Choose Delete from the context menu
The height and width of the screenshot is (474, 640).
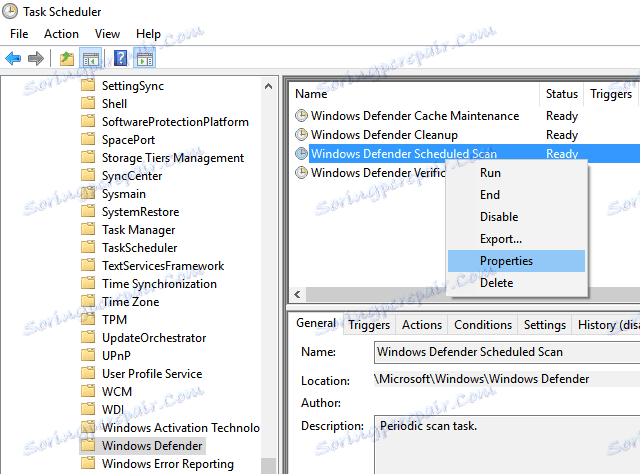516,283
